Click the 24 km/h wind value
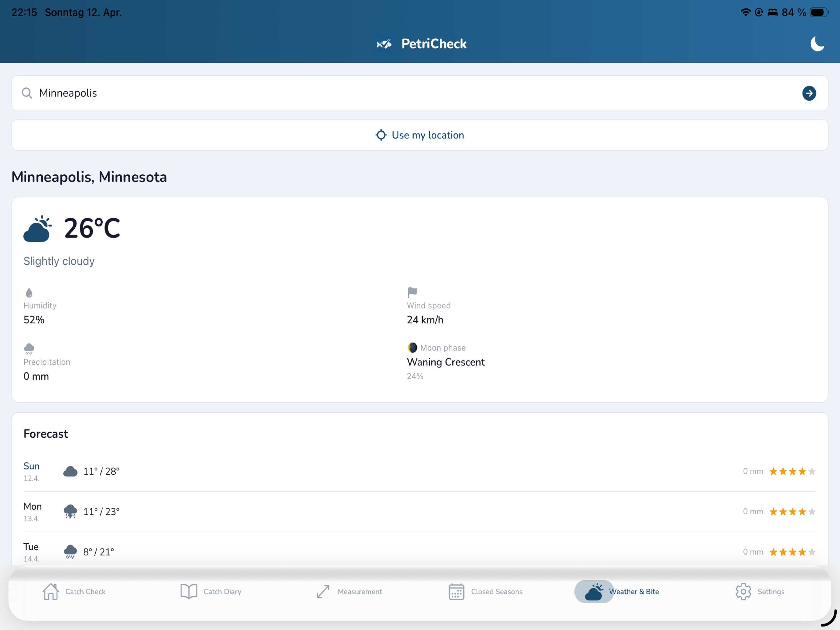This screenshot has height=630, width=840. point(425,320)
